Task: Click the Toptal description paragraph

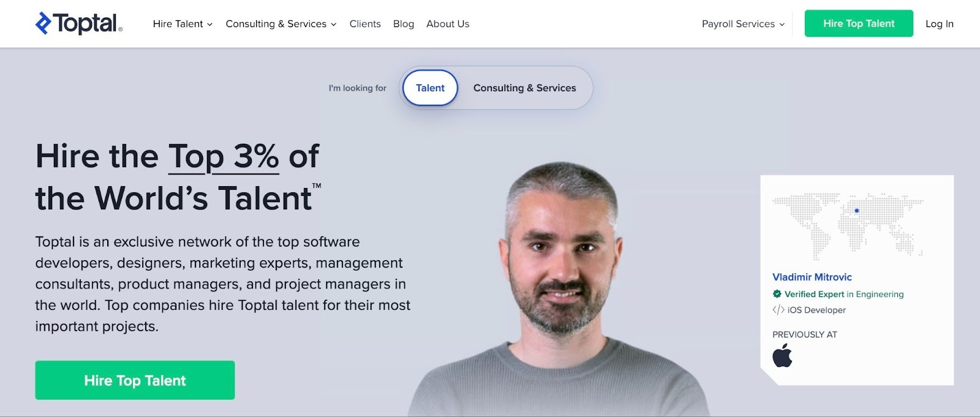Action: (222, 284)
